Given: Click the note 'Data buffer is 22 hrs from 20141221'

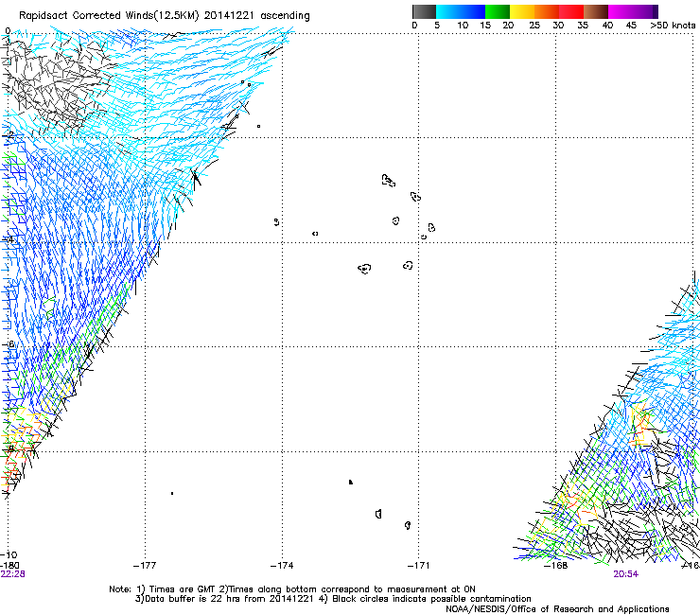Looking at the screenshot, I should (229, 599).
